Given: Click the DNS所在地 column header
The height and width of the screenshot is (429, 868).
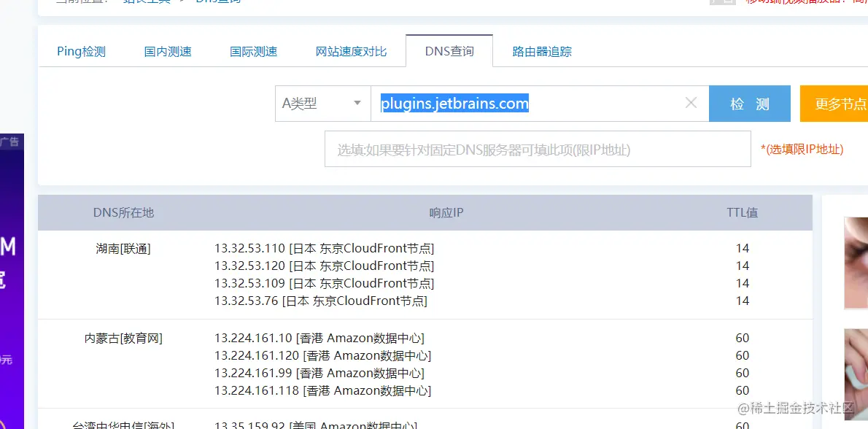Looking at the screenshot, I should (x=123, y=212).
